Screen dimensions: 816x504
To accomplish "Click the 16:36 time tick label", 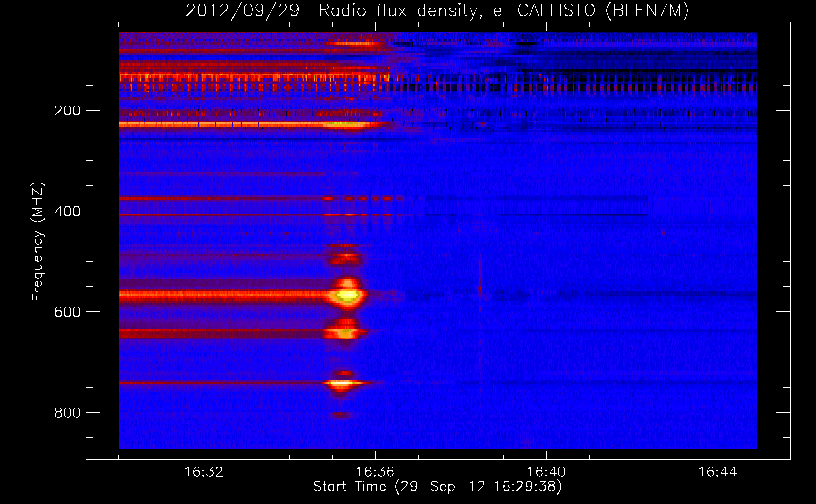I will [x=375, y=472].
